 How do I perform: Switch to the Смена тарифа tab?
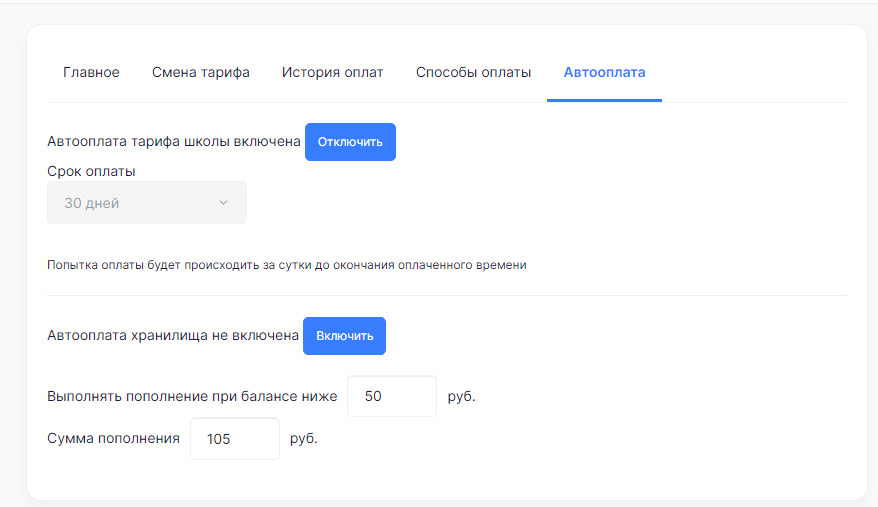200,72
